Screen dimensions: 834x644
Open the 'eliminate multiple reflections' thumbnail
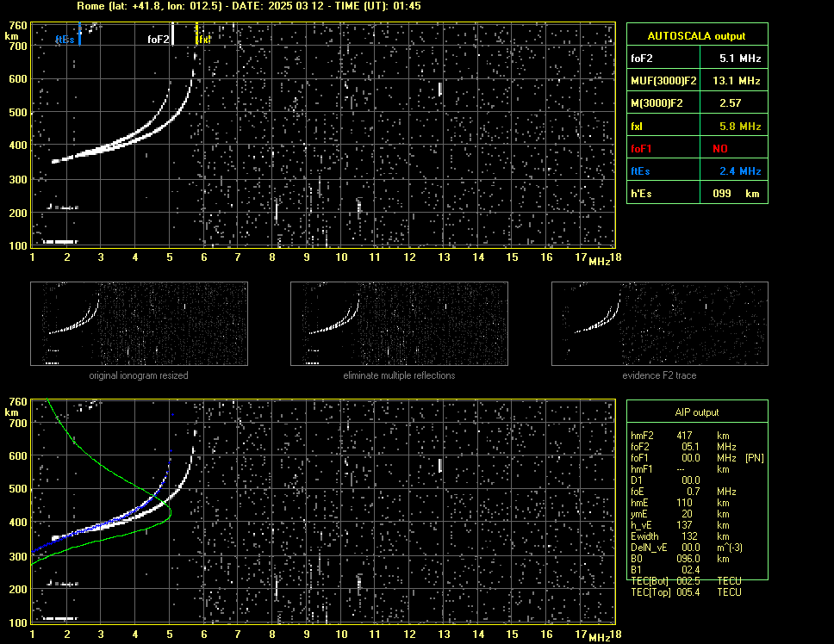click(x=399, y=324)
